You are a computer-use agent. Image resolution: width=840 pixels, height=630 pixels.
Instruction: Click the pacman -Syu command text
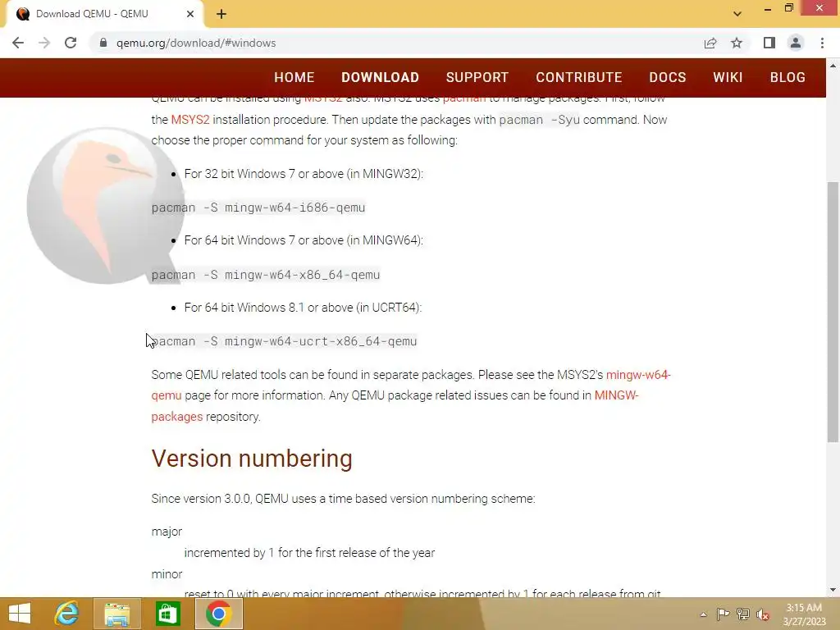point(540,120)
